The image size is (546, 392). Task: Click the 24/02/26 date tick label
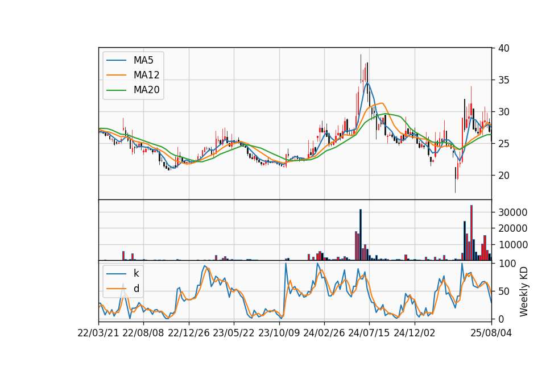(x=324, y=333)
